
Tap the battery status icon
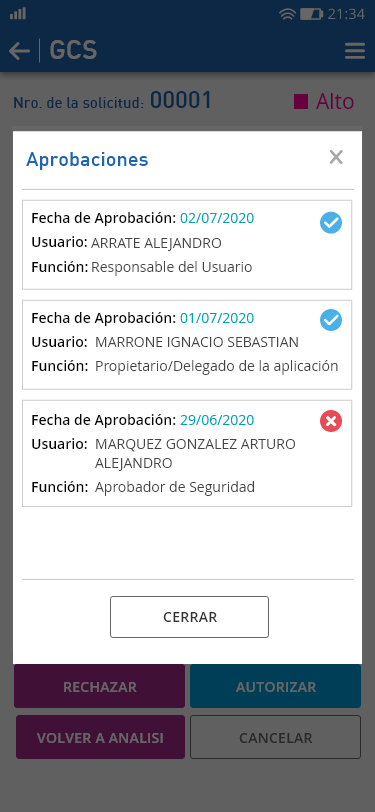(x=311, y=14)
